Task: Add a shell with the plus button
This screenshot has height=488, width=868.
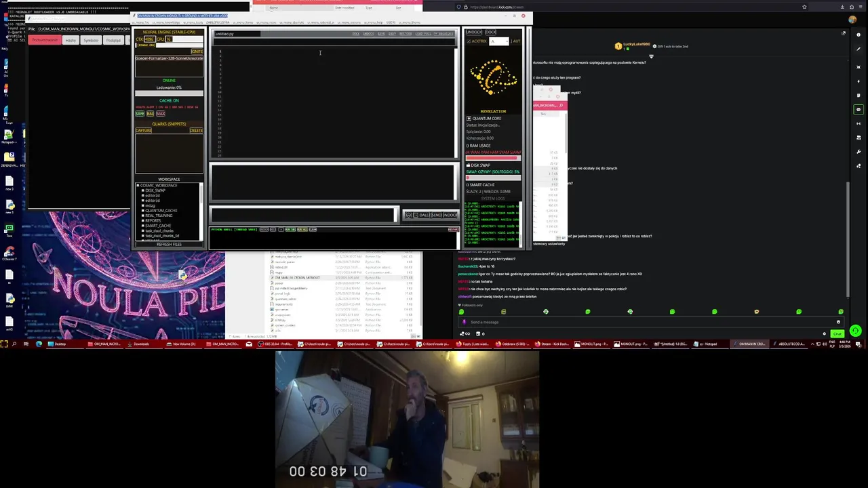Action: click(281, 230)
